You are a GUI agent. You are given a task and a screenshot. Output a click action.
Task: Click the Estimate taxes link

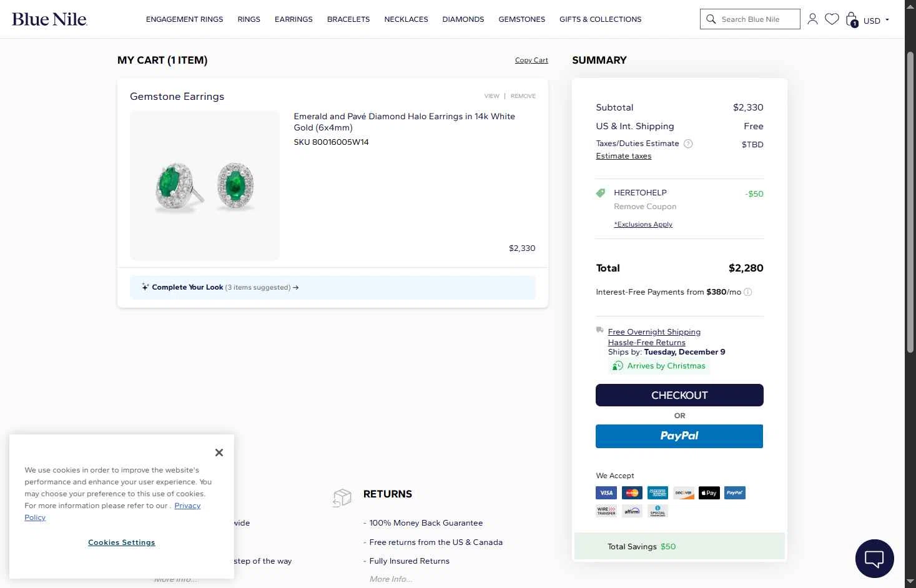(x=623, y=156)
